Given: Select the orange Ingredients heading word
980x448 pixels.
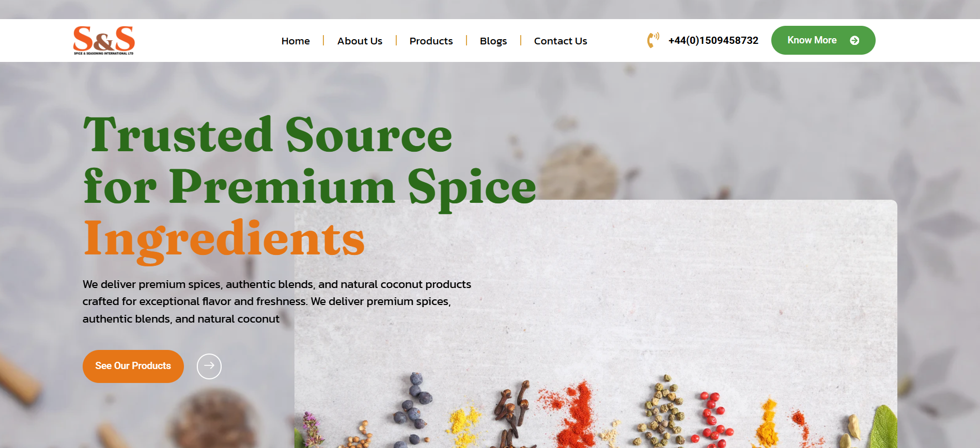Looking at the screenshot, I should 224,238.
